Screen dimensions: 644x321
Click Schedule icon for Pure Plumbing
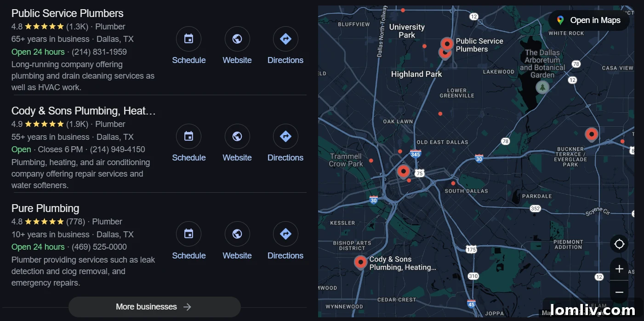point(188,234)
